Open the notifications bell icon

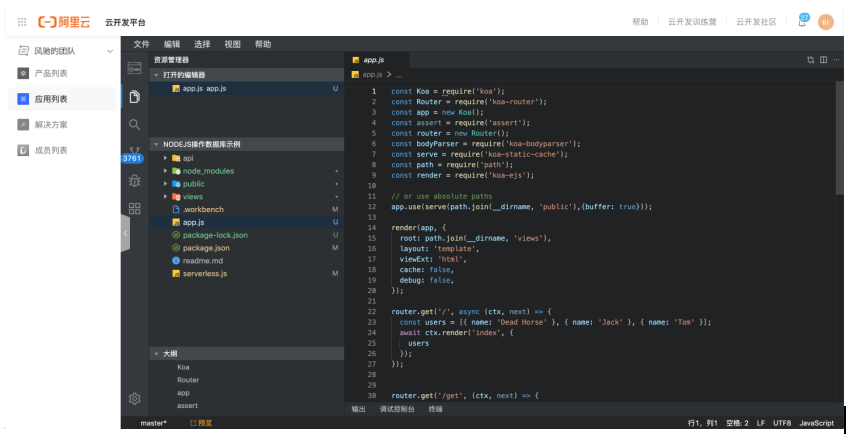pyautogui.click(x=802, y=22)
